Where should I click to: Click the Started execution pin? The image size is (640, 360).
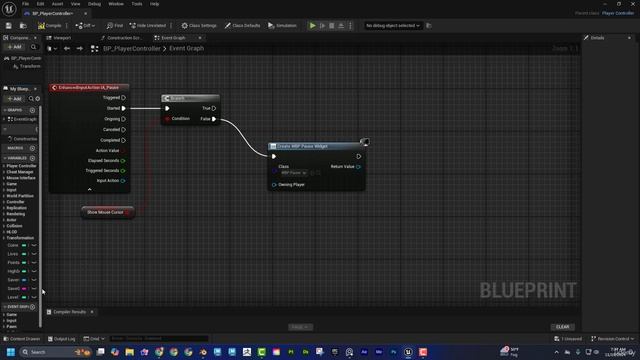tap(123, 108)
